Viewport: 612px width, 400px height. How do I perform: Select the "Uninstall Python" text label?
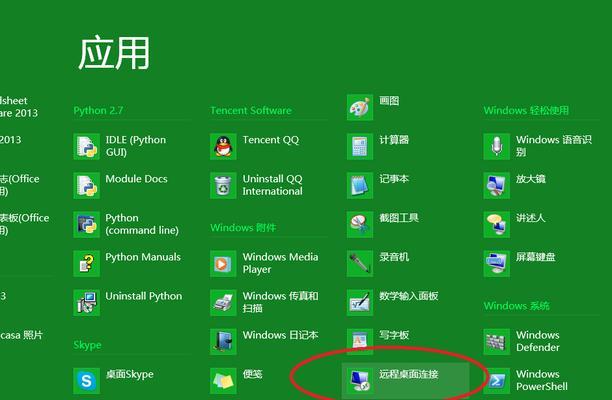coord(144,296)
